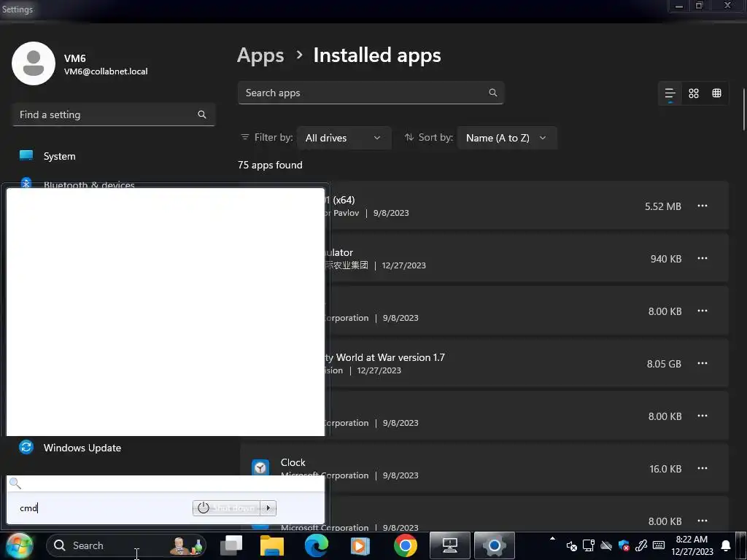The image size is (747, 560).
Task: Open the monitor app on the taskbar
Action: click(449, 545)
